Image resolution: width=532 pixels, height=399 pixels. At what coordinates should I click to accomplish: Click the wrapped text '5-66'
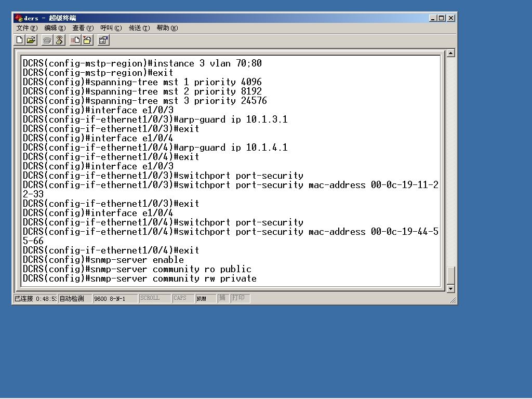33,241
